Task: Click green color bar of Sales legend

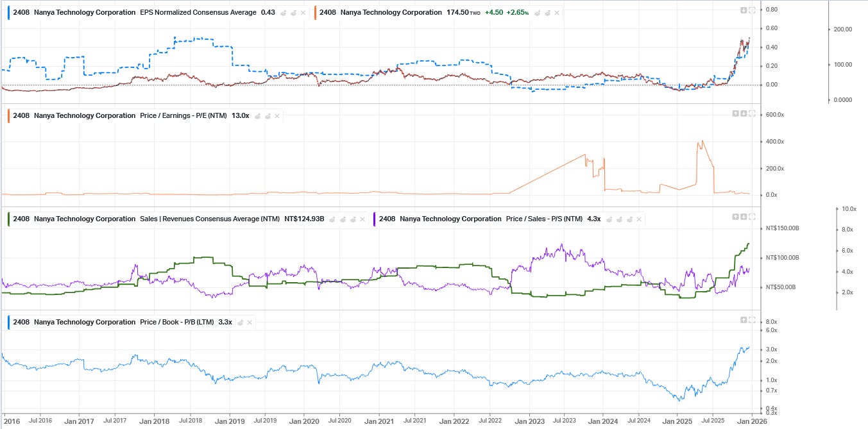Action: click(x=8, y=219)
